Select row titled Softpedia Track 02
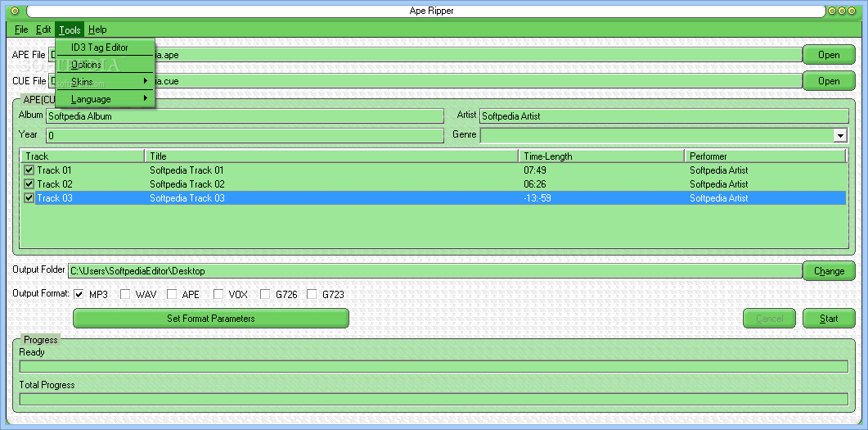The image size is (868, 430). [x=434, y=184]
